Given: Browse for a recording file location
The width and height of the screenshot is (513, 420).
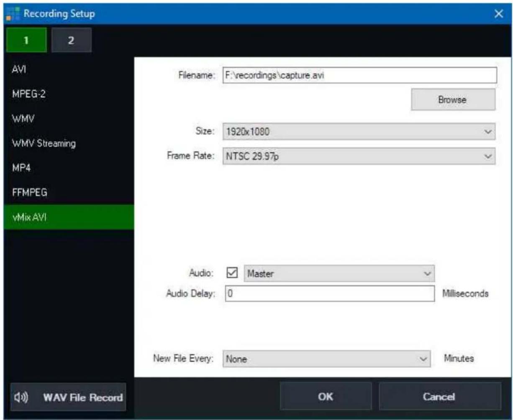Looking at the screenshot, I should [x=453, y=100].
